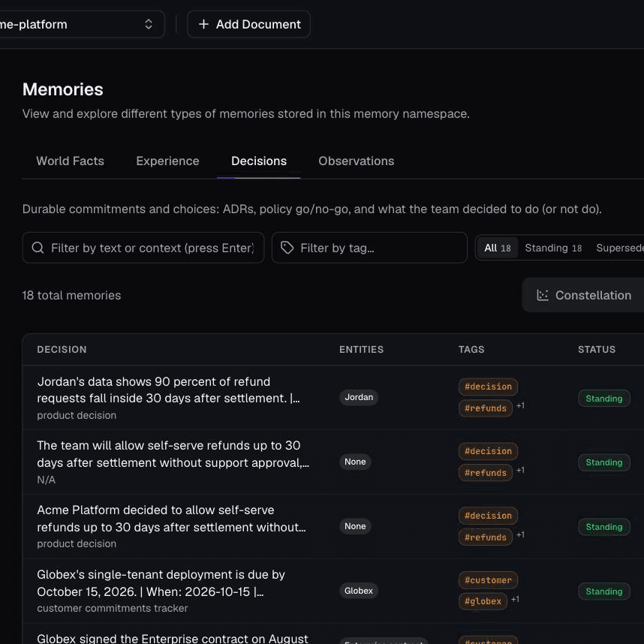Screen dimensions: 644x644
Task: Click Standing status in 'The team will allow' row
Action: point(603,462)
